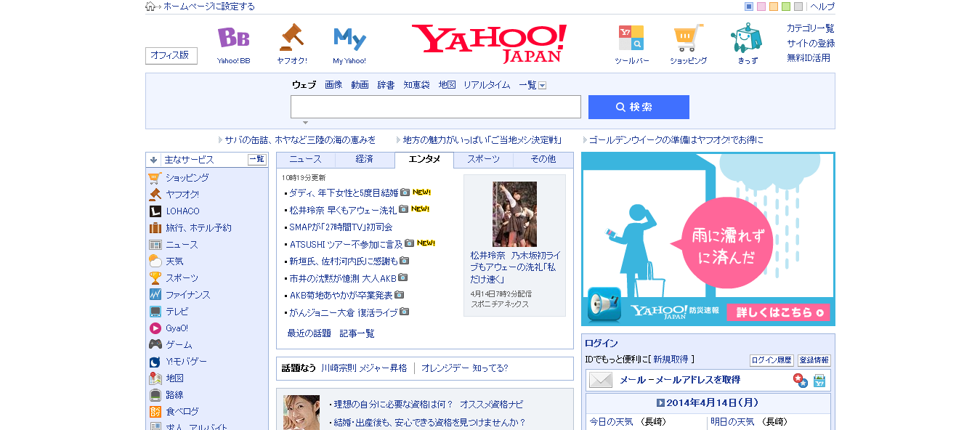Click the GyaO! play icon
Image resolution: width=980 pixels, height=430 pixels.
click(x=155, y=328)
